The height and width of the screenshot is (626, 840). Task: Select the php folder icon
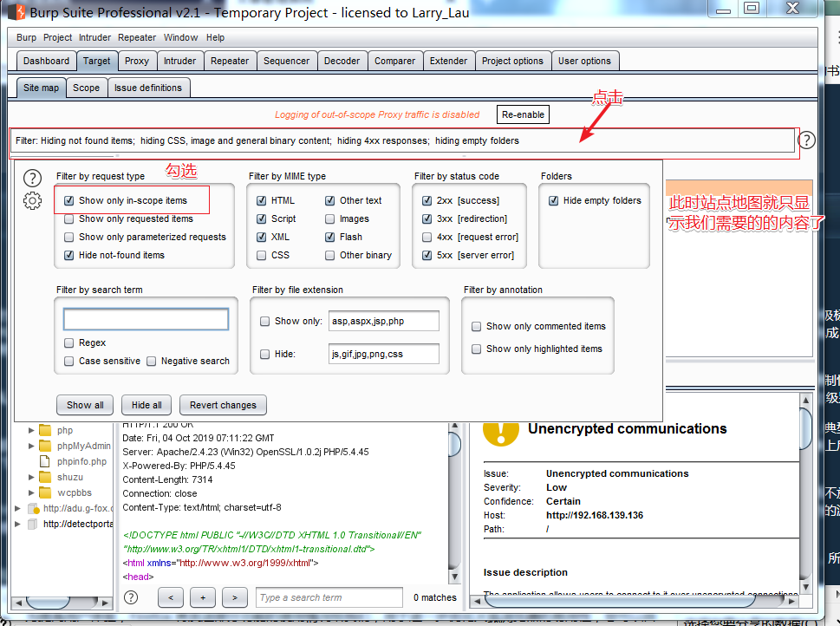pos(46,430)
